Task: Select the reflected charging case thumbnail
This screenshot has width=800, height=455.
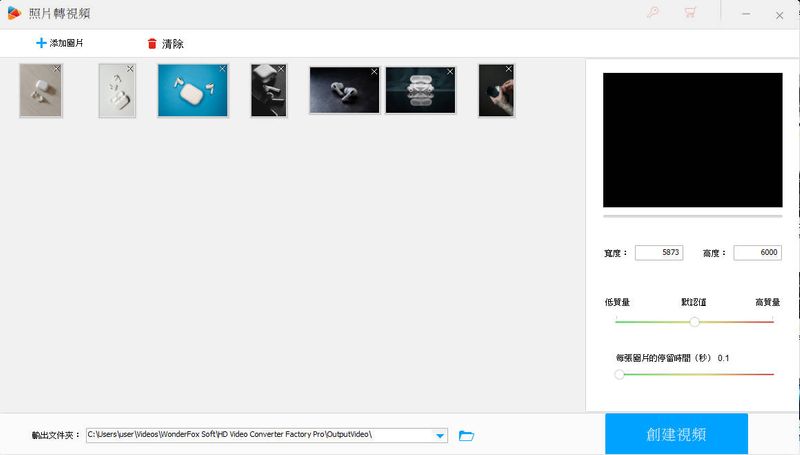Action: 420,91
